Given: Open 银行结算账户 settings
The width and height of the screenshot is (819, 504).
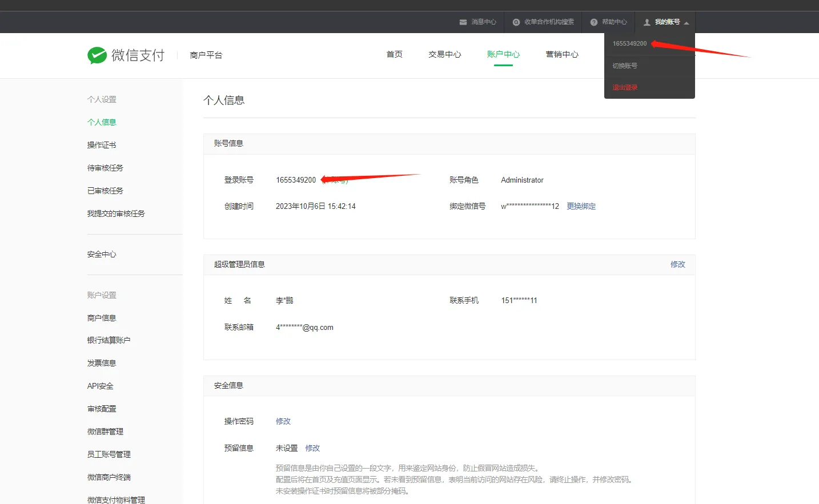Looking at the screenshot, I should click(109, 340).
